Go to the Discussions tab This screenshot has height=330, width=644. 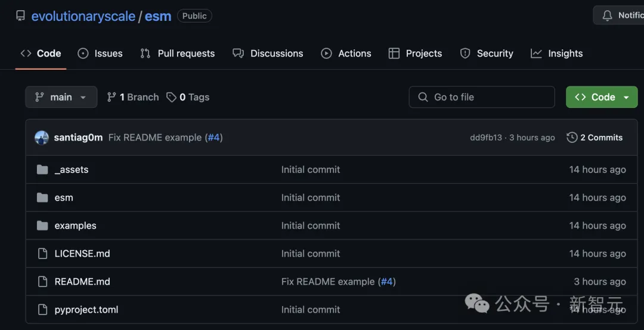coord(268,54)
